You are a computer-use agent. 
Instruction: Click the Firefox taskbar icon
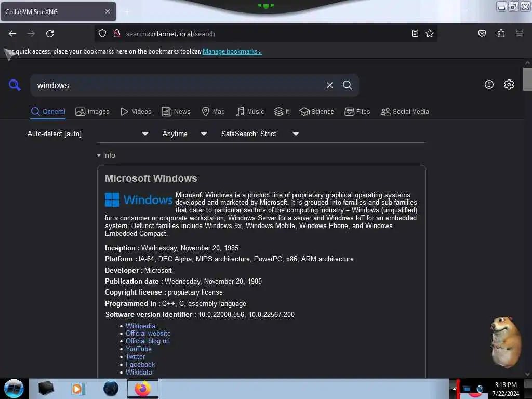tap(142, 389)
